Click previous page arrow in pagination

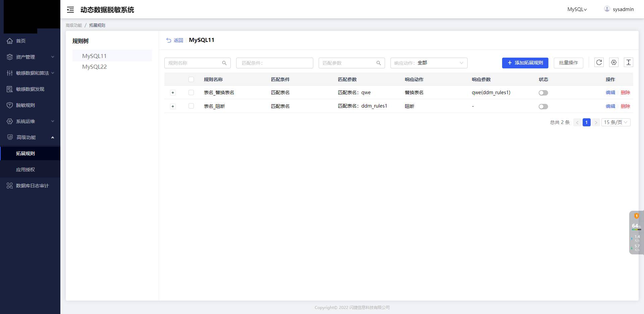pyautogui.click(x=577, y=122)
